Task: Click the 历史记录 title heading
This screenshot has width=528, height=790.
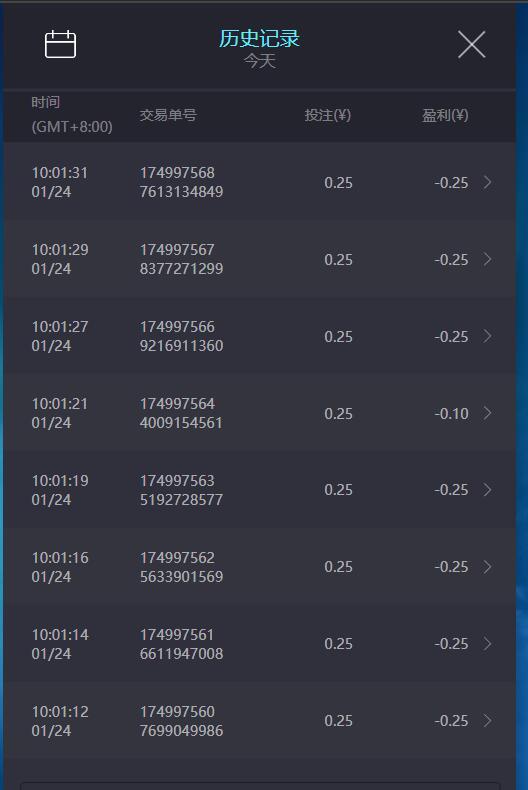Action: click(x=259, y=39)
